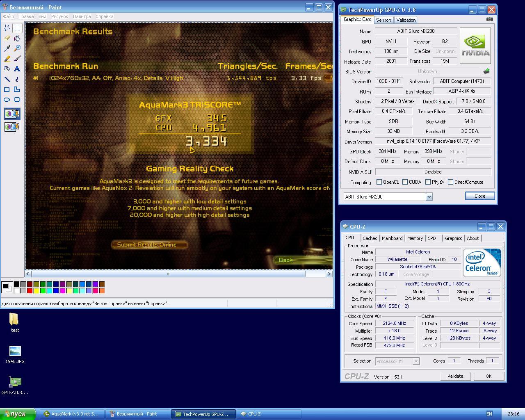Open the Graphics tab in CPU-Z
This screenshot has height=420, width=525.
453,238
